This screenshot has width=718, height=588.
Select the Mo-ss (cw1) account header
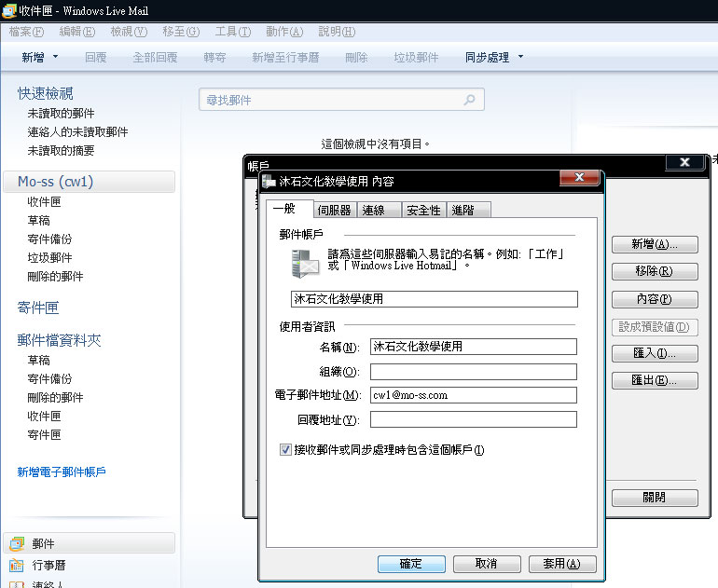(90, 182)
